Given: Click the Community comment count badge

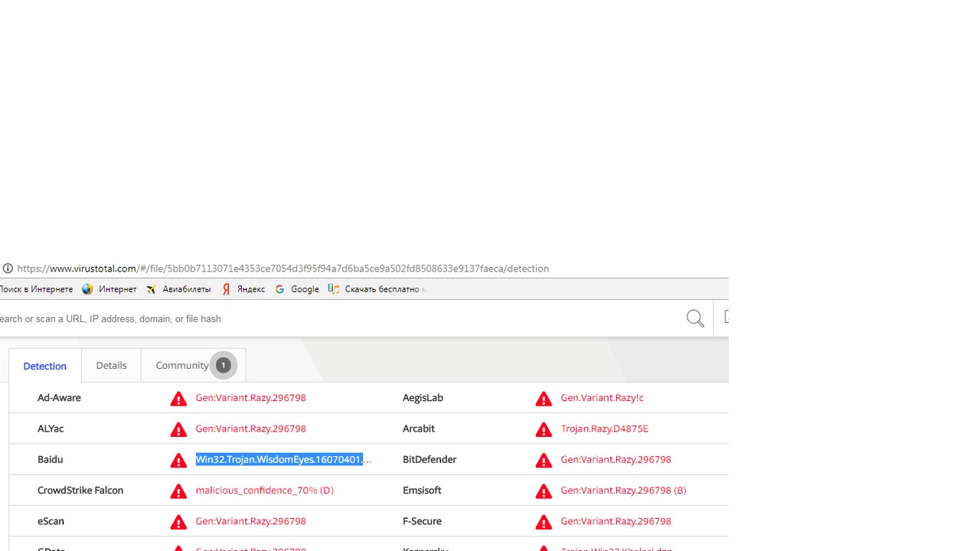Looking at the screenshot, I should [223, 365].
